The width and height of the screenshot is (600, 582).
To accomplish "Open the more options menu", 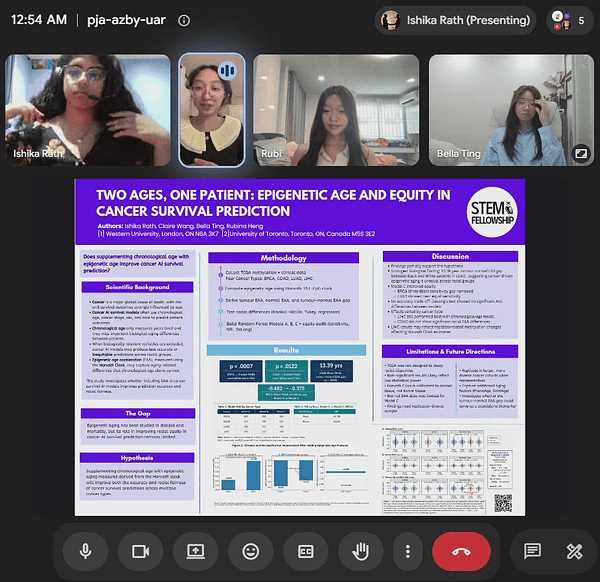I will pyautogui.click(x=408, y=551).
